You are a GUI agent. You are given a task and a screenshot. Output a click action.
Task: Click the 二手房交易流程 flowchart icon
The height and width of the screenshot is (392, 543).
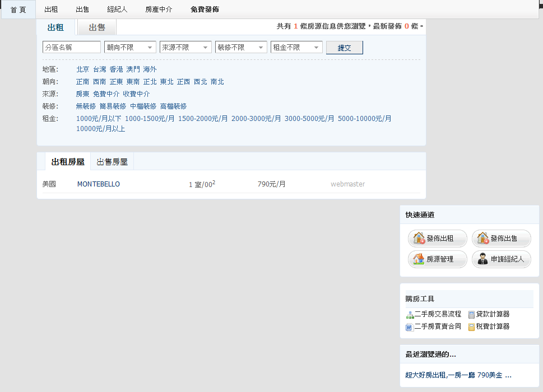click(x=410, y=315)
